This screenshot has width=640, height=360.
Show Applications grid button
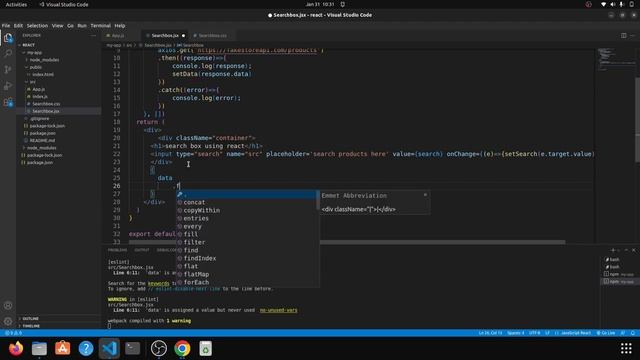[x=626, y=349]
